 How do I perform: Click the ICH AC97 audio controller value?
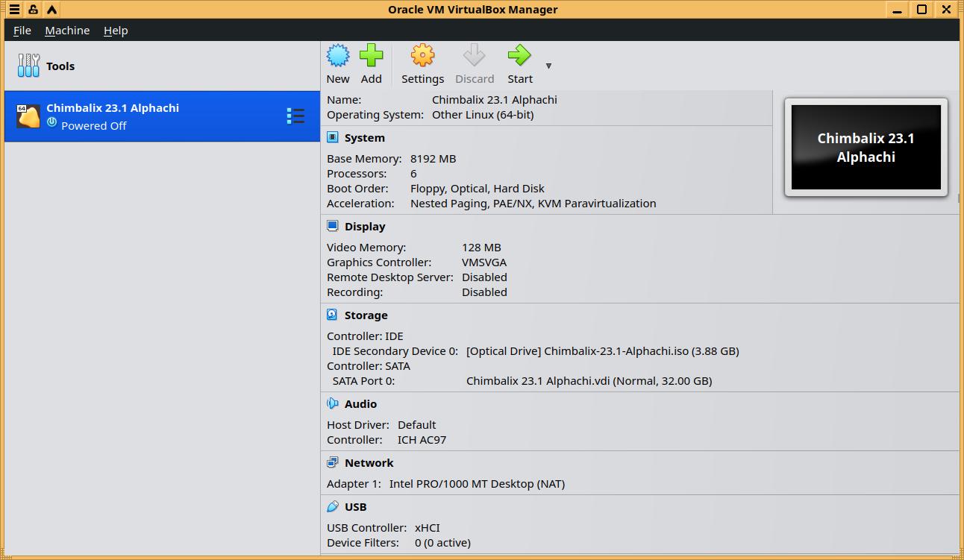[422, 440]
